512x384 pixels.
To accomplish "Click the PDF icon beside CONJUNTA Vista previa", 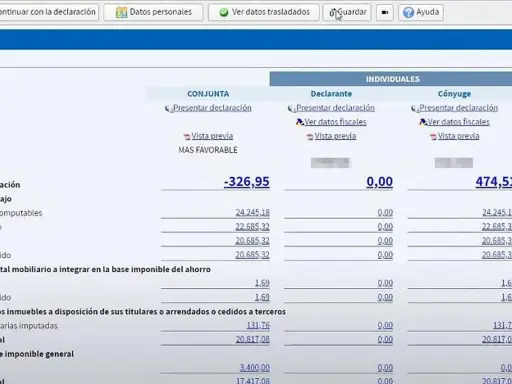I will tap(187, 137).
